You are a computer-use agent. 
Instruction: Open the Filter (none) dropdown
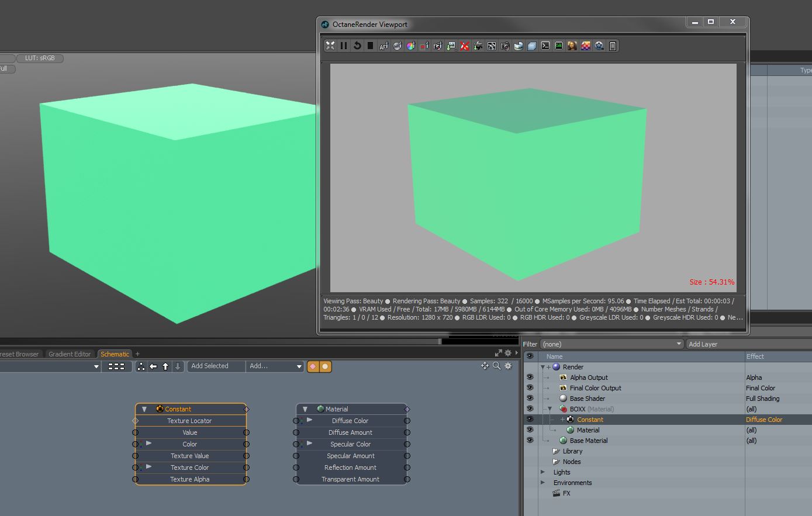tap(611, 344)
